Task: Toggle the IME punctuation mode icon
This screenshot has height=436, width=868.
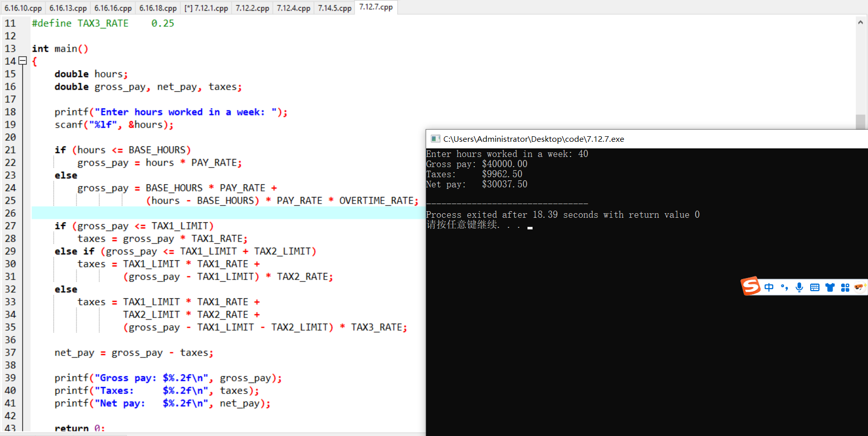Action: point(784,288)
